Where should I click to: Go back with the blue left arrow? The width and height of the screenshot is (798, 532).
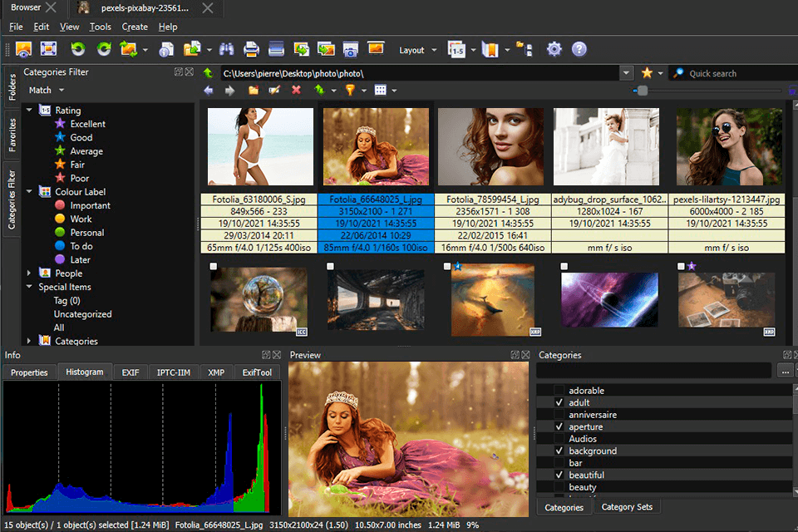click(208, 91)
